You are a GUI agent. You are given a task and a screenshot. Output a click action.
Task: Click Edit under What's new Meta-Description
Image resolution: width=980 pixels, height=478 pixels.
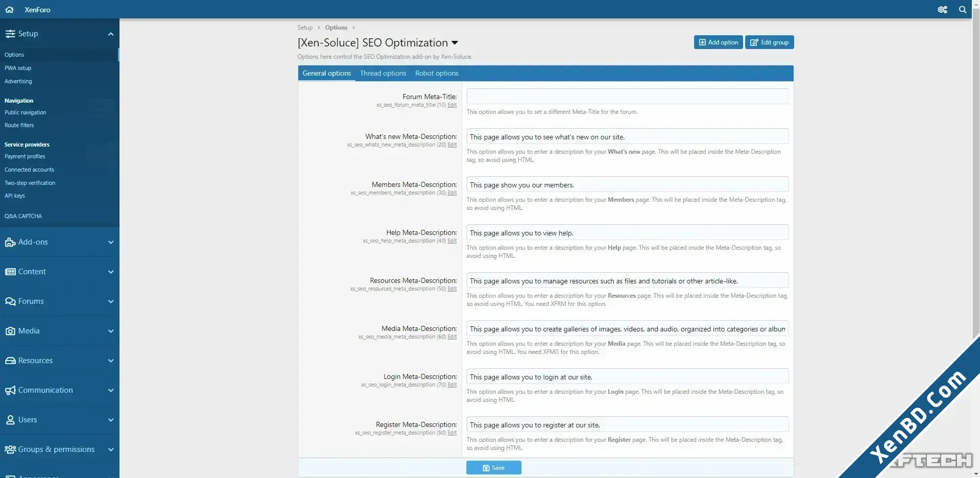coord(452,145)
